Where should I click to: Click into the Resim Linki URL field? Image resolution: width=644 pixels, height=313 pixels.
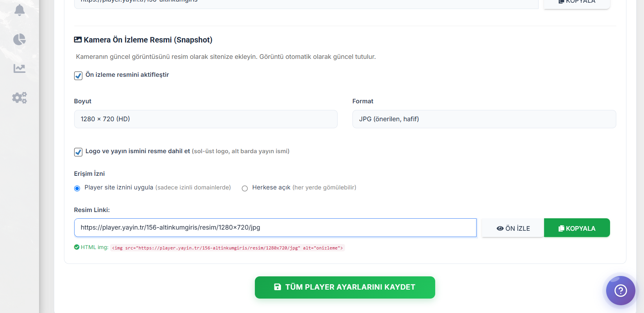[x=275, y=228]
